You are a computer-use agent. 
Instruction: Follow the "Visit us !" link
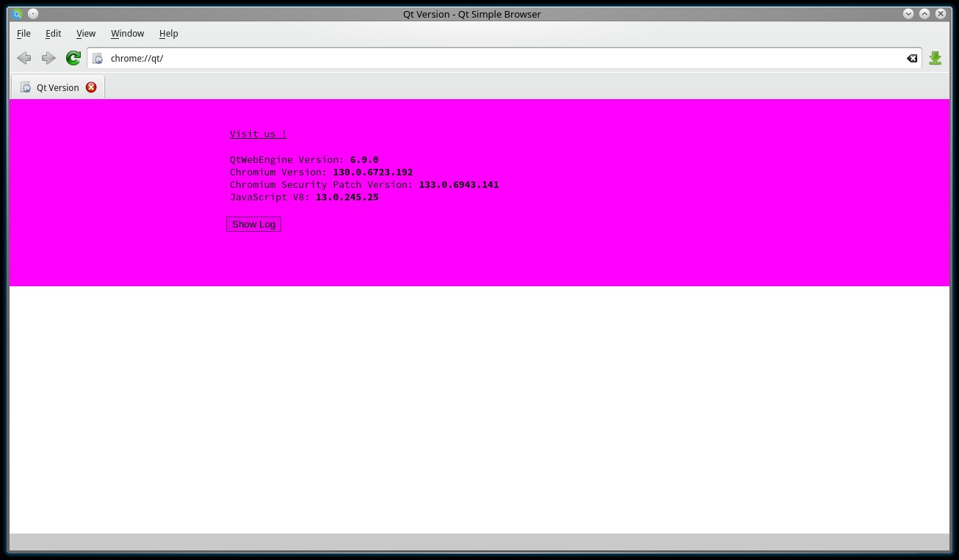click(x=258, y=134)
